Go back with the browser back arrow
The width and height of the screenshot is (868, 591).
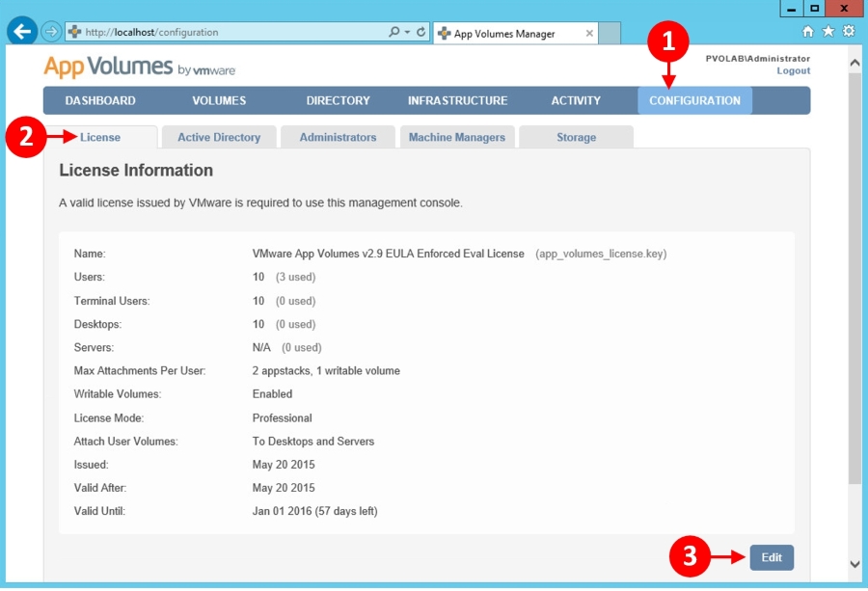[22, 32]
